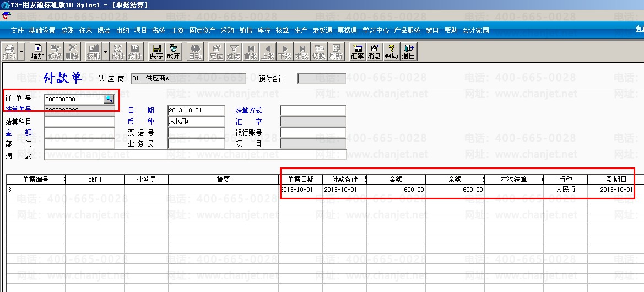Click the 单据编号 column header
644x292 pixels.
(36, 180)
